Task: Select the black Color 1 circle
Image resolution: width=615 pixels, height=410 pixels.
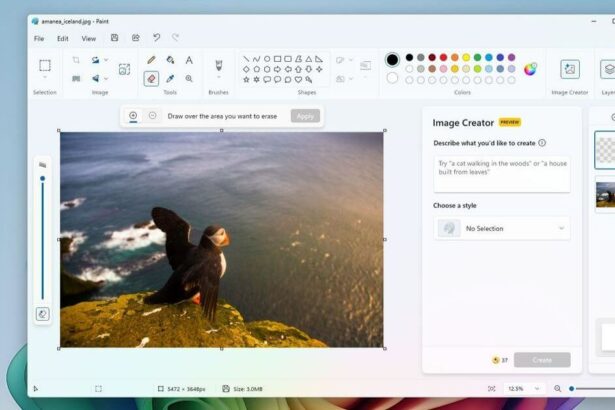Action: pyautogui.click(x=392, y=60)
